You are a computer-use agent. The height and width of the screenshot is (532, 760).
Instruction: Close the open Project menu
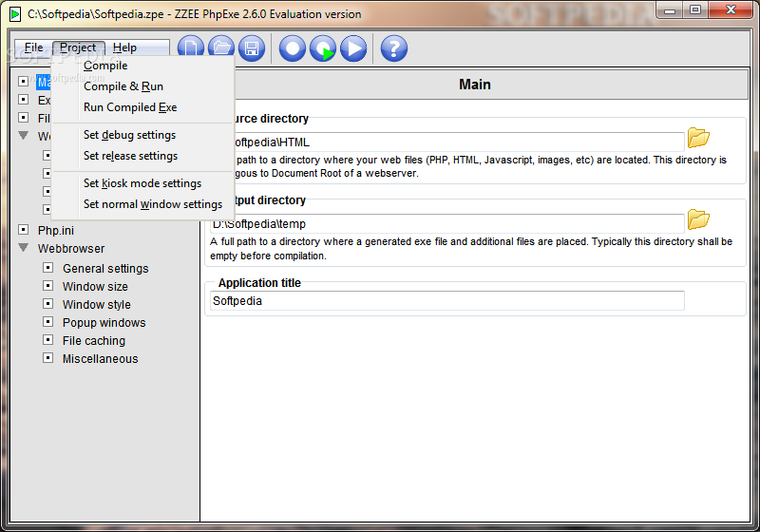tap(78, 47)
